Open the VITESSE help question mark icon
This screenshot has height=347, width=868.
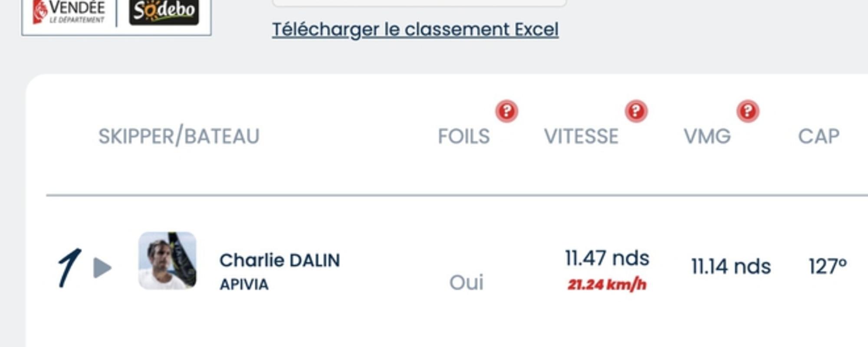pos(636,111)
